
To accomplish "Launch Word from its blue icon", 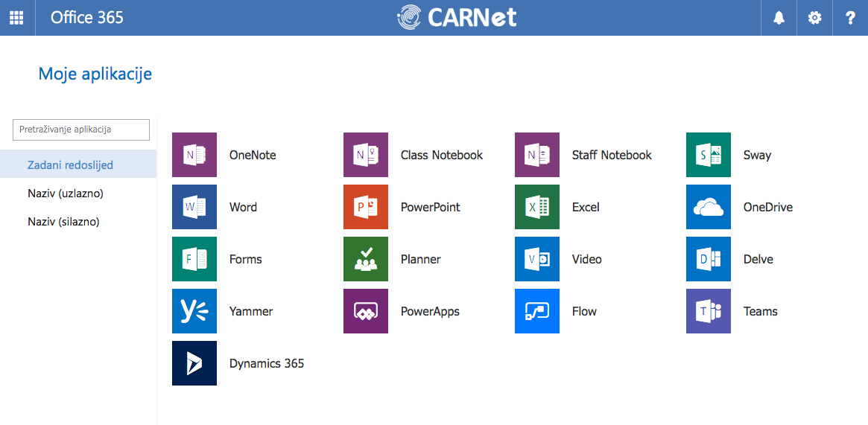I will [194, 207].
